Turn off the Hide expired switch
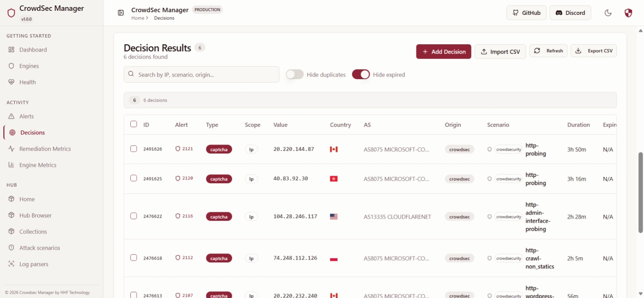 tap(361, 74)
